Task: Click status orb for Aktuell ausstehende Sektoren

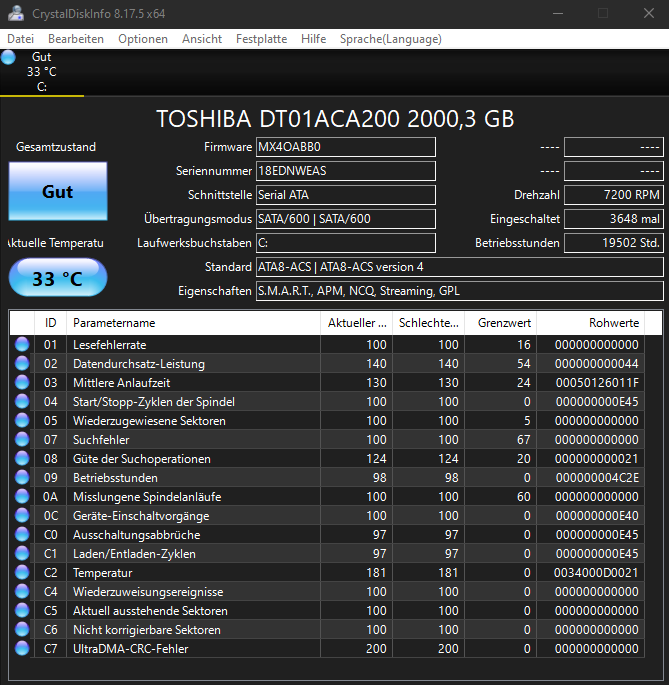Action: (x=22, y=610)
